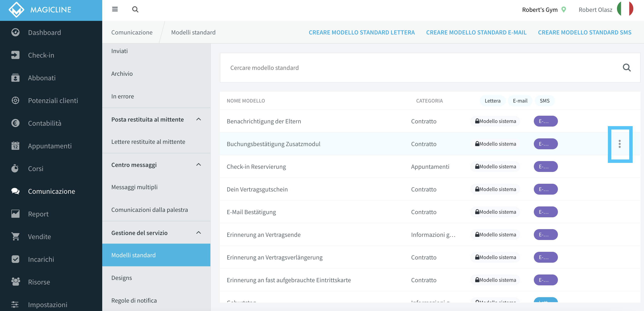Sort by Categoria column header

pyautogui.click(x=429, y=101)
